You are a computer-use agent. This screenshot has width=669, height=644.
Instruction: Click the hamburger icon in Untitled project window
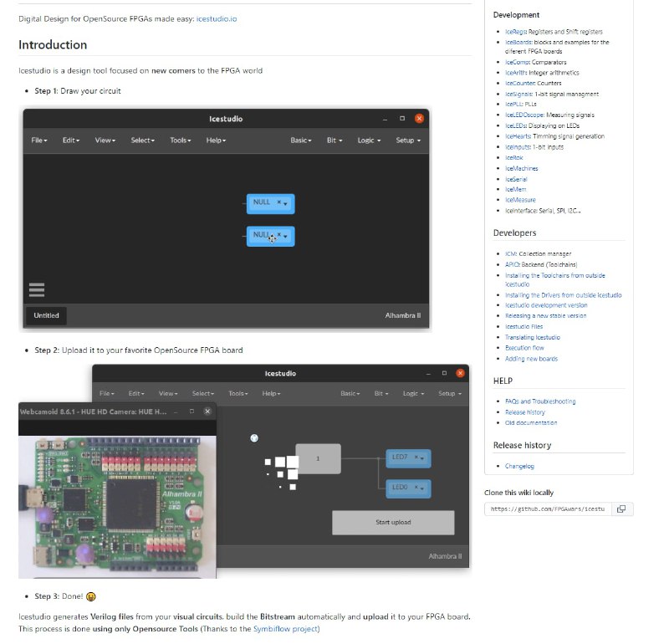click(37, 290)
